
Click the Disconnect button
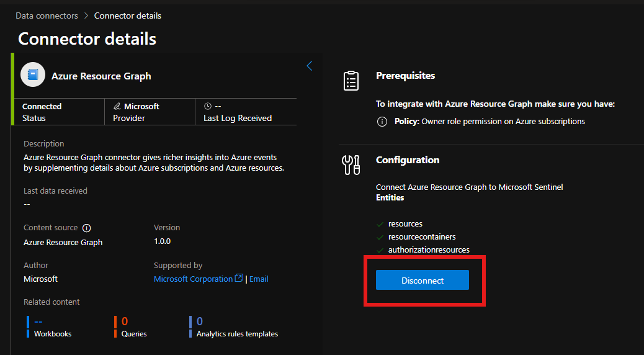423,281
